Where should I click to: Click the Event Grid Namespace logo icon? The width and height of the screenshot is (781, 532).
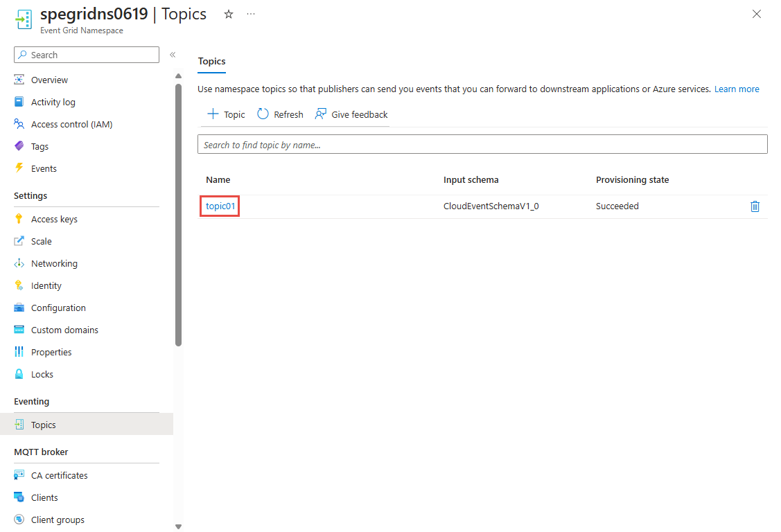pos(24,19)
